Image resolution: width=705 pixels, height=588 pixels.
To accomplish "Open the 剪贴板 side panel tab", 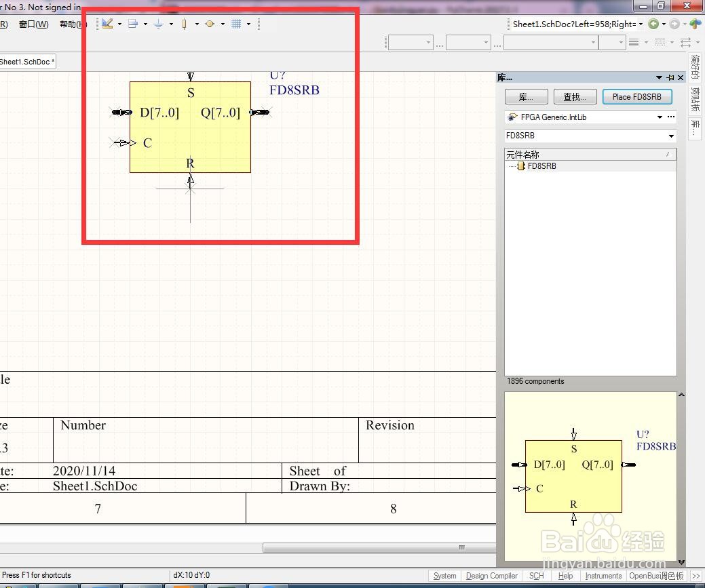I will pyautogui.click(x=695, y=99).
